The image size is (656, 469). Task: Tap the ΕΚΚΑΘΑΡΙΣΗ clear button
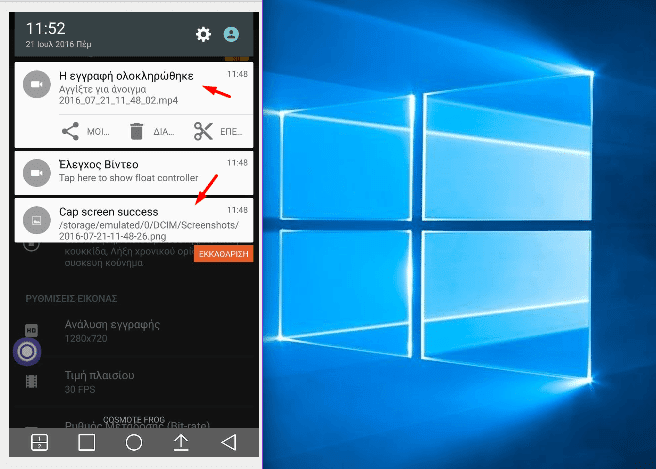tap(223, 254)
